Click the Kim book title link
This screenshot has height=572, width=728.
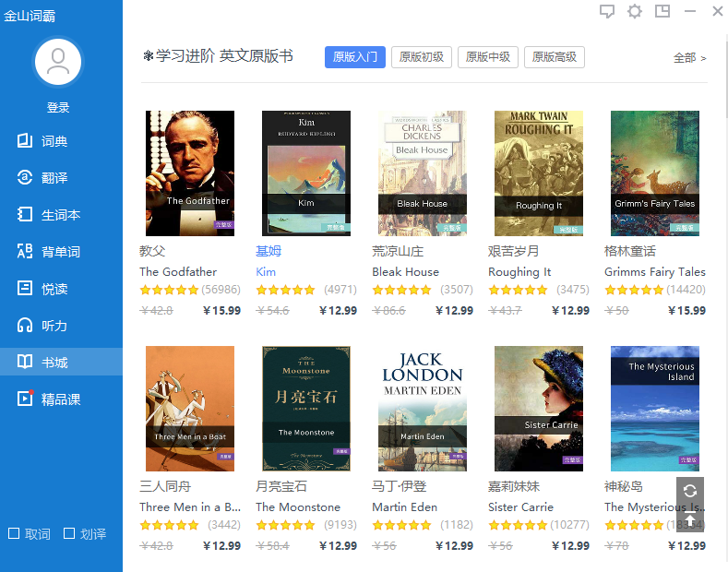point(266,272)
